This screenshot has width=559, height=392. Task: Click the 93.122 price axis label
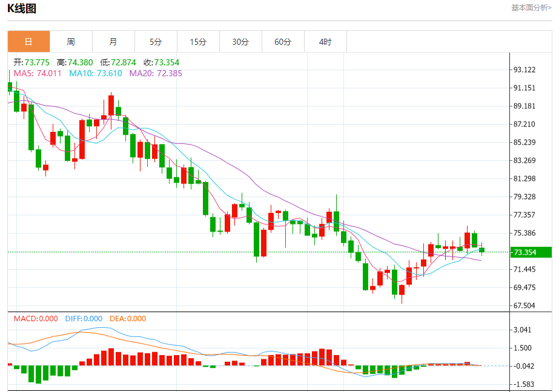(524, 70)
